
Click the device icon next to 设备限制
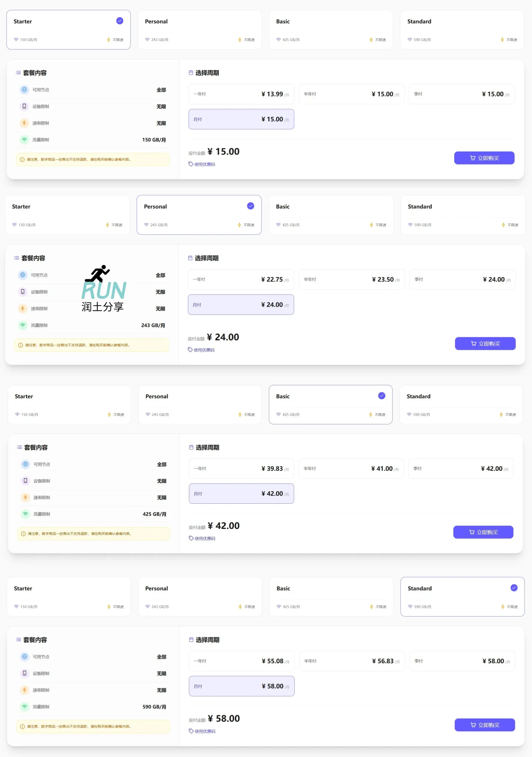[x=24, y=106]
